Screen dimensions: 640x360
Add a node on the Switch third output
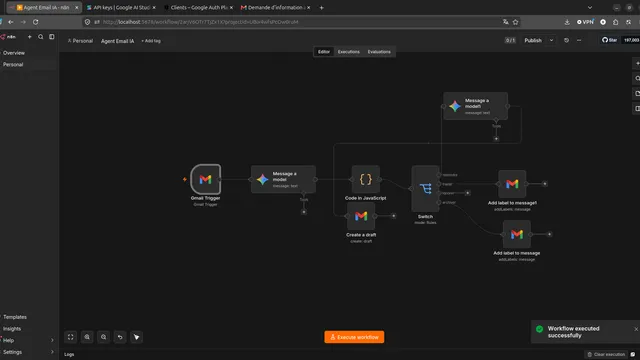pyautogui.click(x=468, y=193)
